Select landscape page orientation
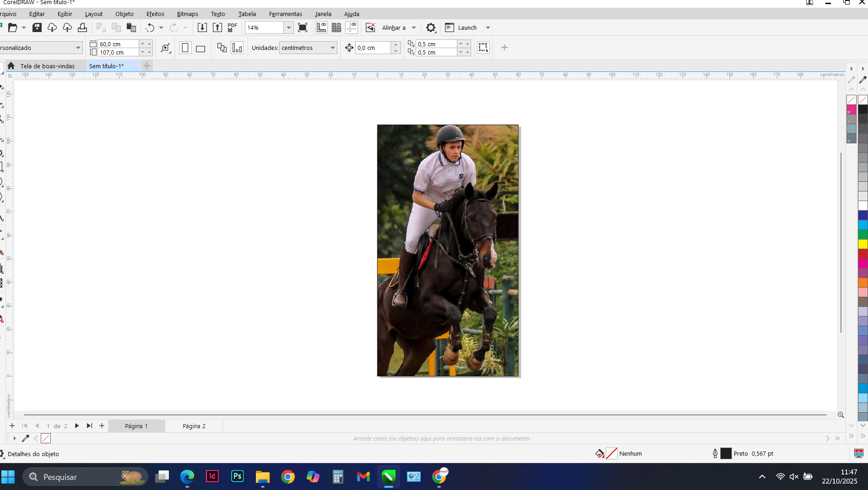The image size is (868, 490). 201,48
